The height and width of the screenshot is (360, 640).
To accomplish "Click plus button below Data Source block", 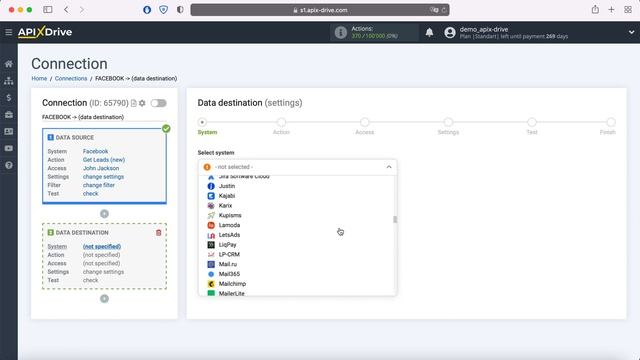I will coord(104,214).
